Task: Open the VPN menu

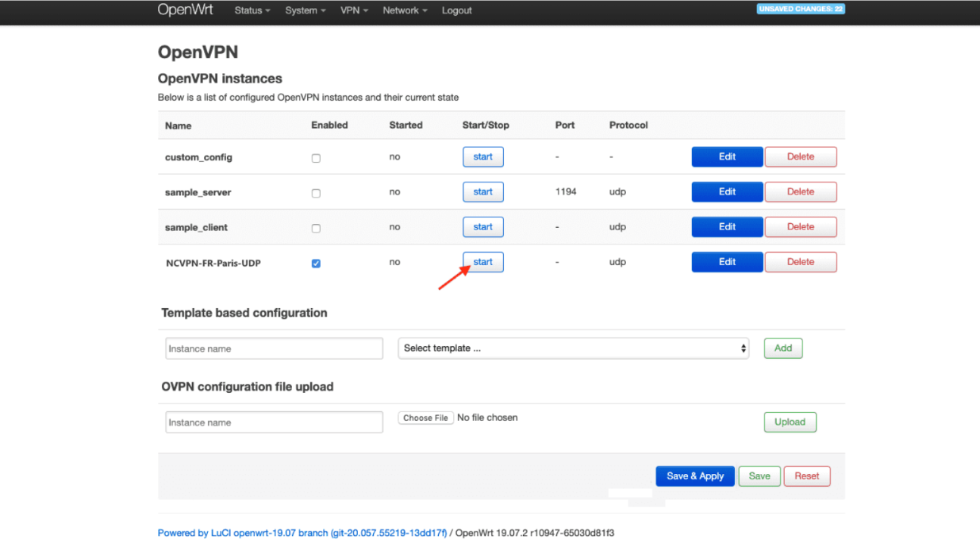Action: coord(355,10)
